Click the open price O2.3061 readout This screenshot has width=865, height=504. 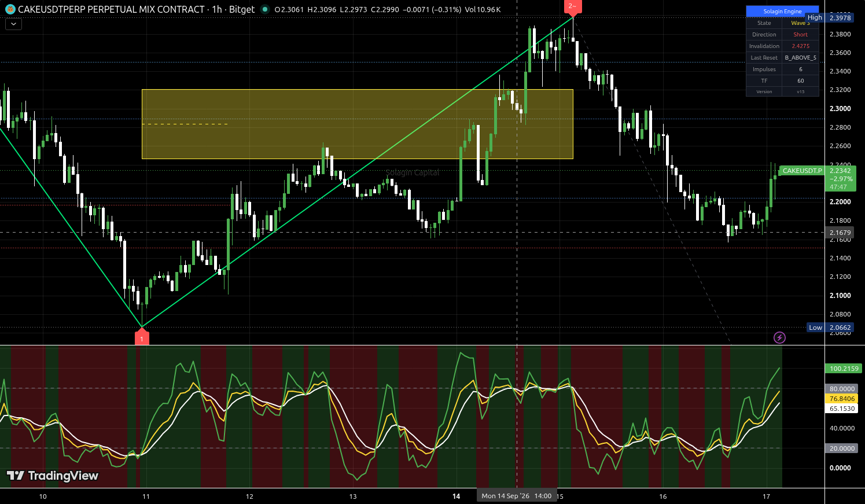[x=289, y=10]
